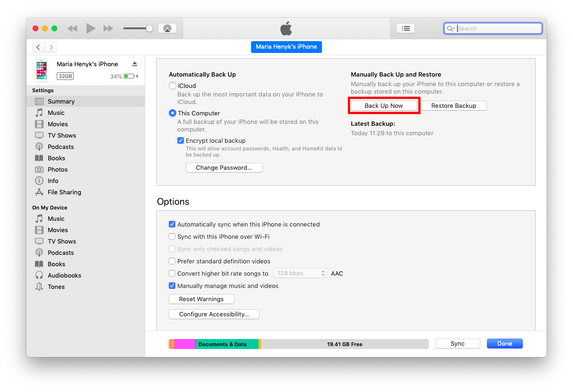
Task: Click the Back Up Now button
Action: [x=384, y=105]
